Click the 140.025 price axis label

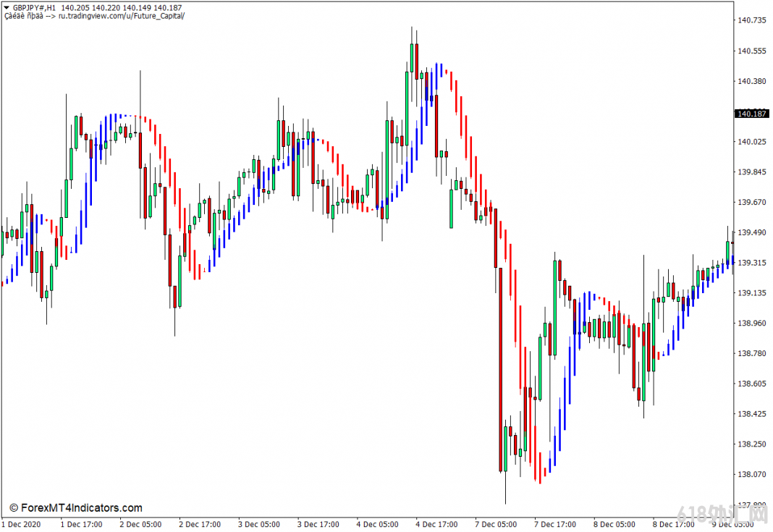coord(752,142)
